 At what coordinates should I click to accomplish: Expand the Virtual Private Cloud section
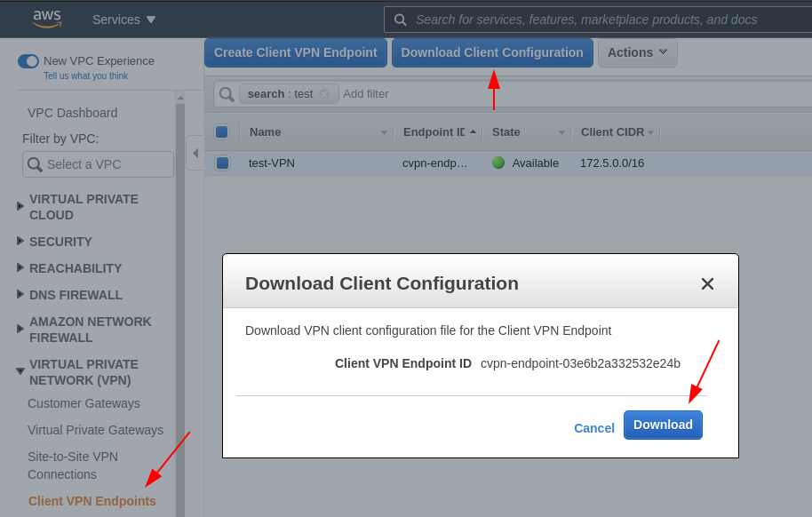(20, 206)
